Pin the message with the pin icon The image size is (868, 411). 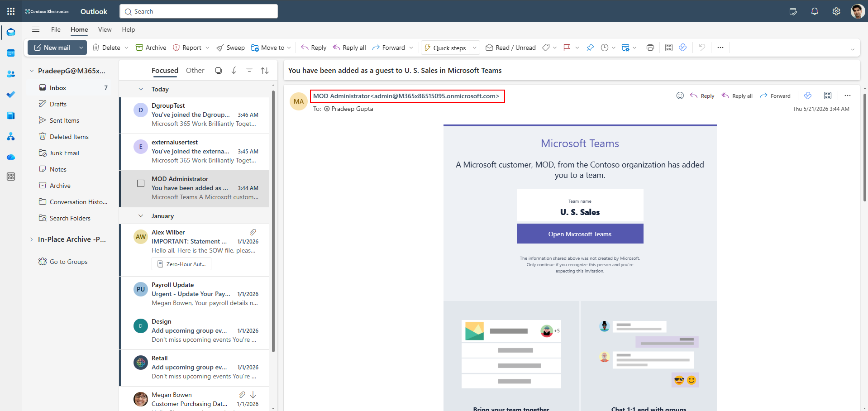(590, 48)
